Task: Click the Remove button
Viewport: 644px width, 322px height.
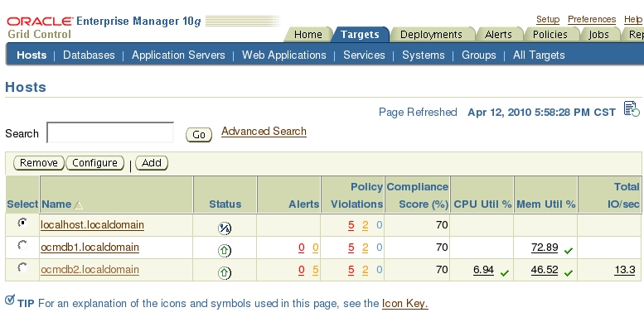Action: (x=39, y=163)
